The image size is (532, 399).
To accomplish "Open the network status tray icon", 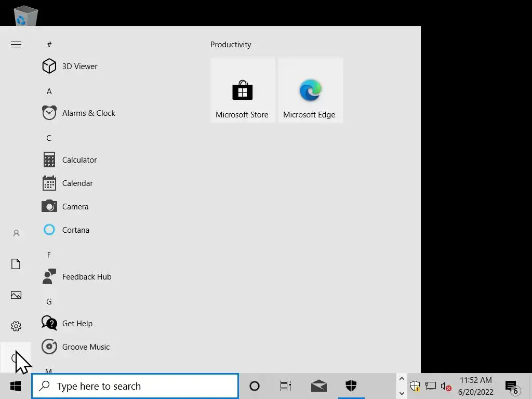I will click(431, 386).
